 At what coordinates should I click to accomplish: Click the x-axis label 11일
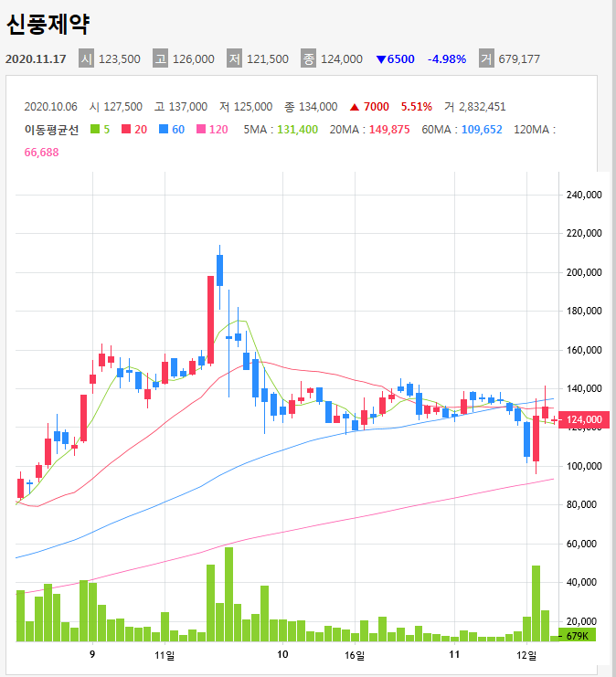(165, 655)
